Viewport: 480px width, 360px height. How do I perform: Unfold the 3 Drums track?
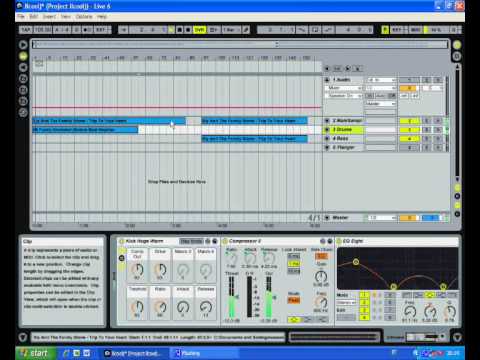327,129
